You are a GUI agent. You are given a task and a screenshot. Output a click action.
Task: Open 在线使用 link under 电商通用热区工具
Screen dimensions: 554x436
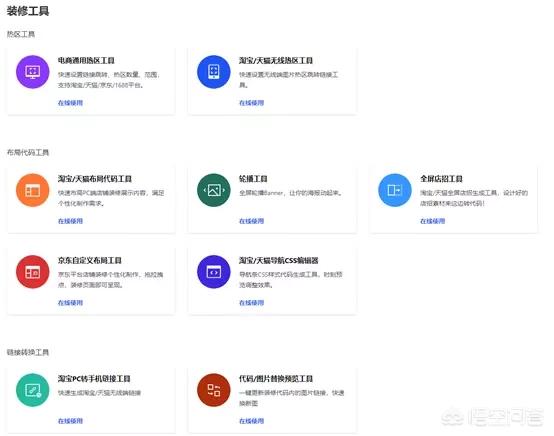click(x=70, y=103)
